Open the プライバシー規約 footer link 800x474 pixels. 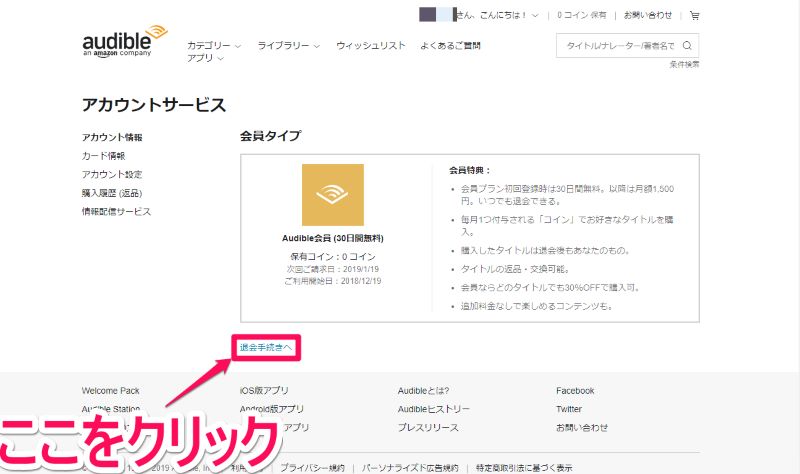[x=312, y=467]
